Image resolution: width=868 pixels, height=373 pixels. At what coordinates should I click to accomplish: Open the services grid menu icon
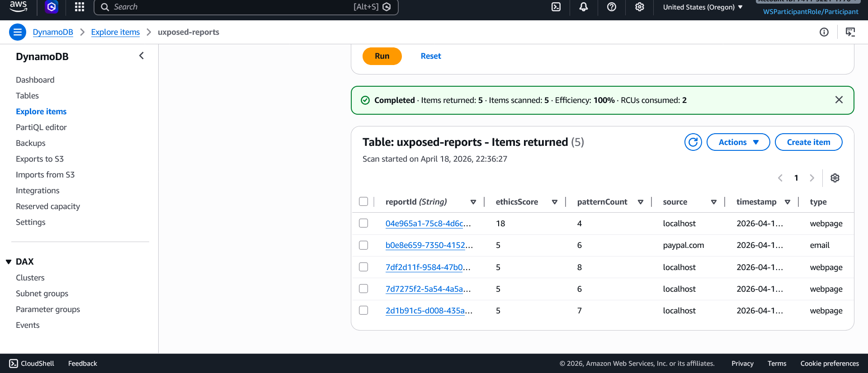pyautogui.click(x=80, y=7)
